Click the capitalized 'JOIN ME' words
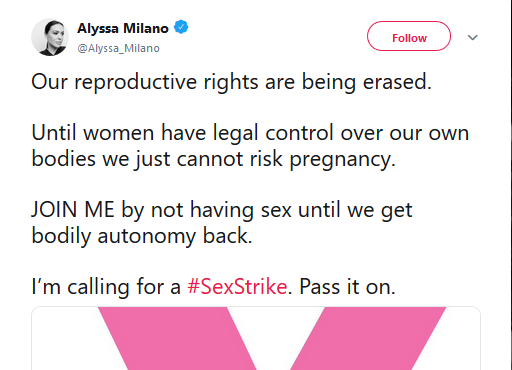 [73, 210]
